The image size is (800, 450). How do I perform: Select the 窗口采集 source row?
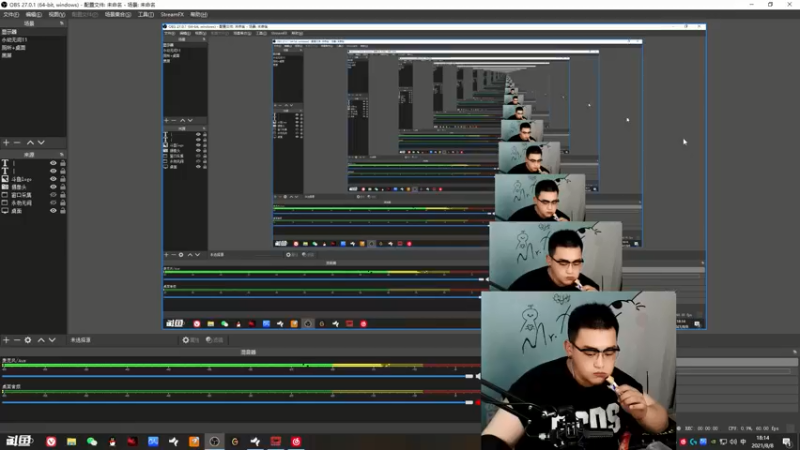pos(33,195)
